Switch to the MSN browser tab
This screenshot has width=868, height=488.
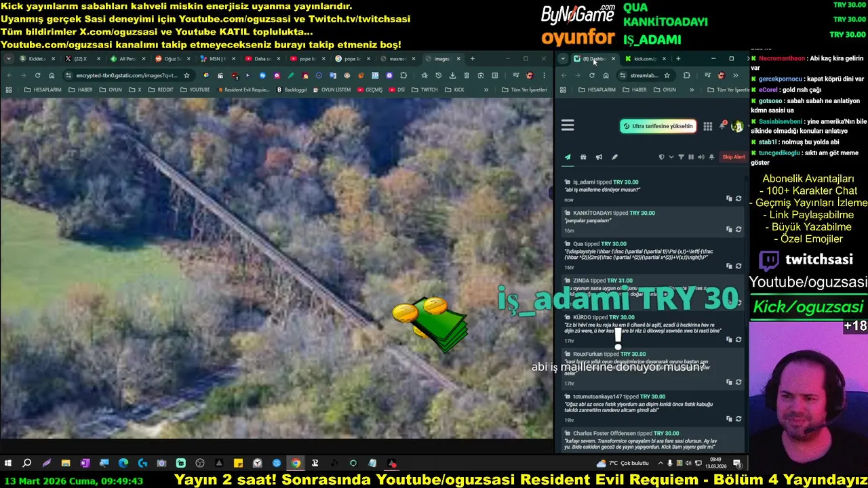pyautogui.click(x=218, y=59)
